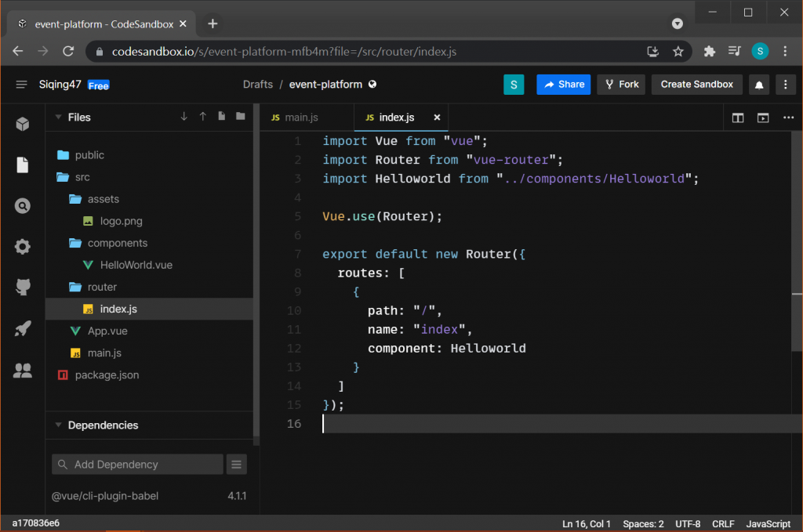Image resolution: width=803 pixels, height=532 pixels.
Task: Click UTF-8 encoding in status bar
Action: [x=687, y=524]
